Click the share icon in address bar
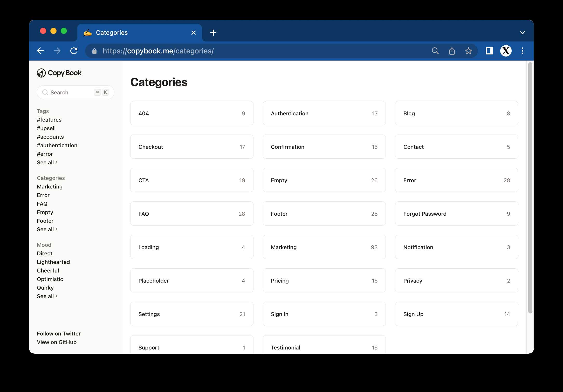The image size is (563, 392). [x=452, y=51]
